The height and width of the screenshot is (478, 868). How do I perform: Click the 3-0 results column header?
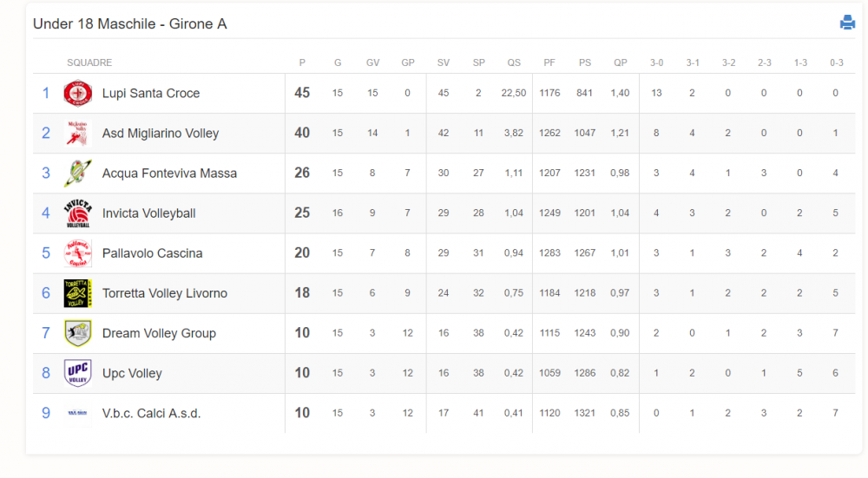click(656, 62)
